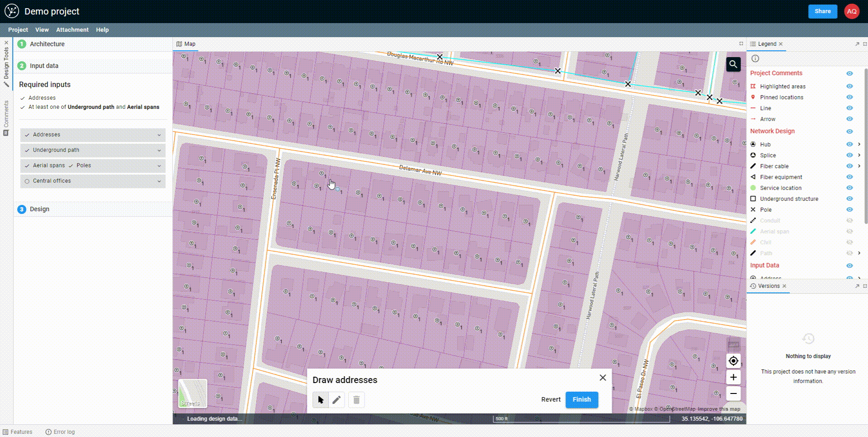Toggle visibility of Project Comments group

849,73
